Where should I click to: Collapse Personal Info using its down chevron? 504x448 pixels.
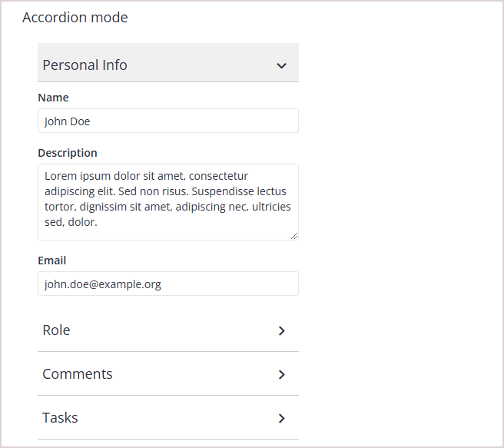tap(282, 66)
